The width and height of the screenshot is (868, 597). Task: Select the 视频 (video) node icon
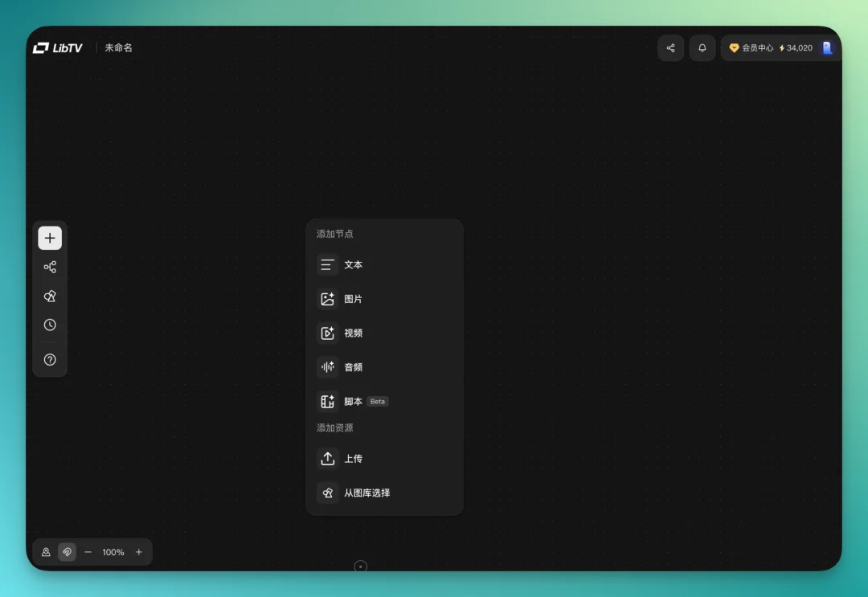coord(327,333)
